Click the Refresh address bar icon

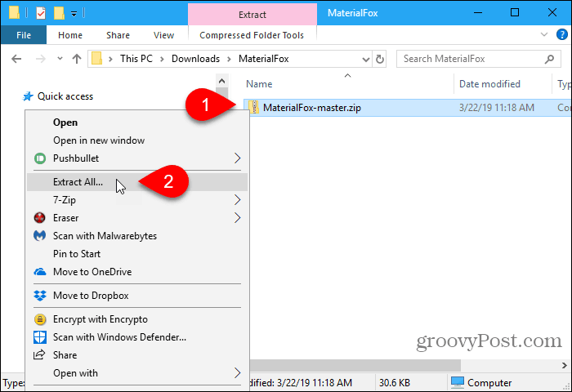click(380, 59)
